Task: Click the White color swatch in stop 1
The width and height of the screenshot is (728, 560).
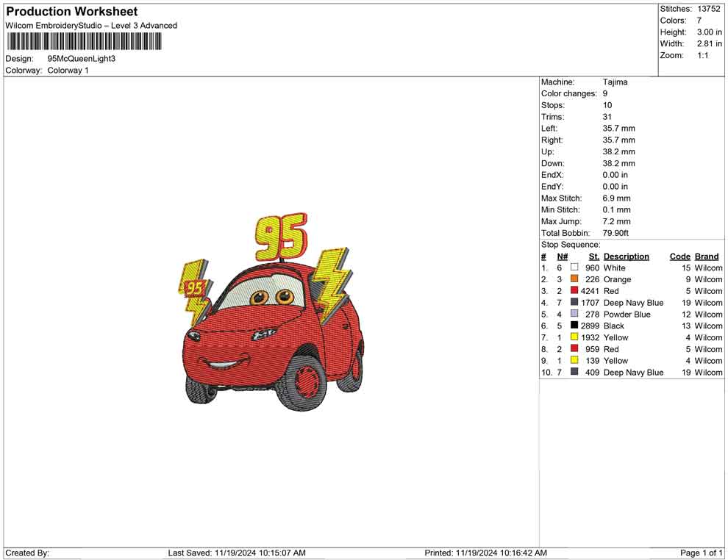Action: point(574,268)
